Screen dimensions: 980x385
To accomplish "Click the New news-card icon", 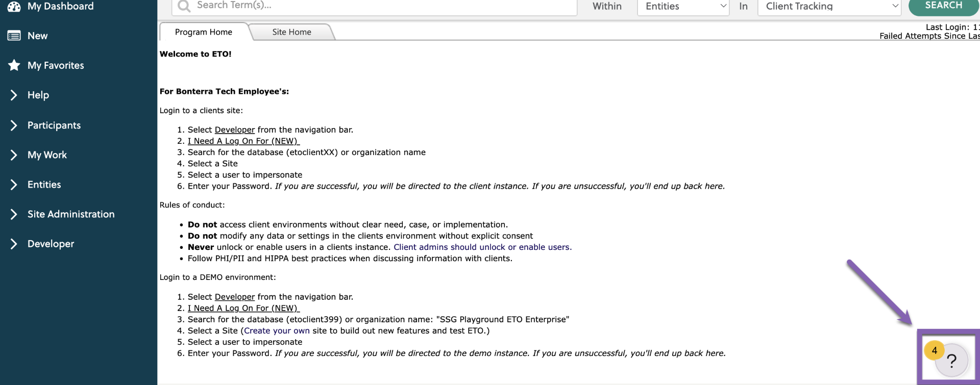I will [x=14, y=36].
